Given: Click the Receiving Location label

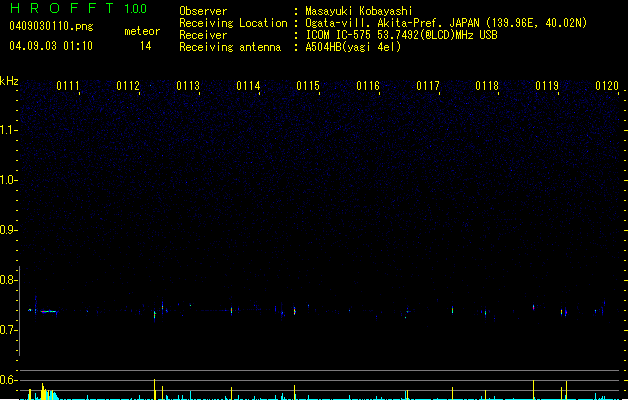Looking at the screenshot, I should [x=233, y=23].
